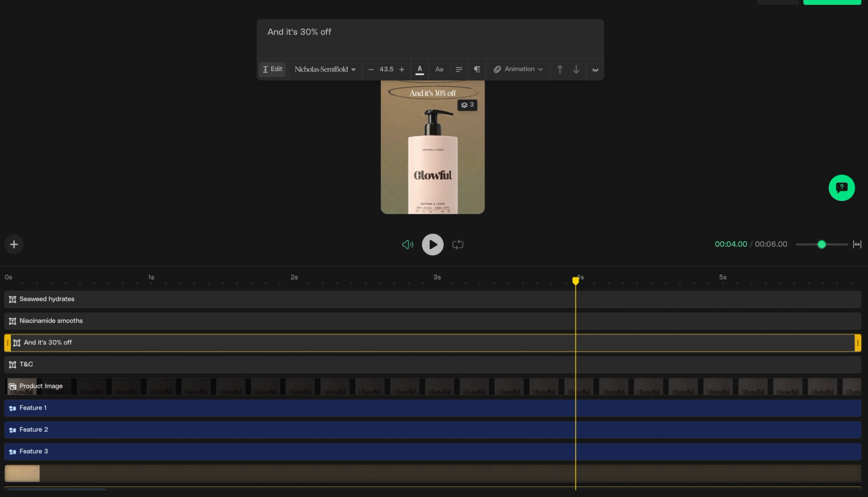Click the tan background thumbnail track
The height and width of the screenshot is (497, 868).
[x=433, y=473]
